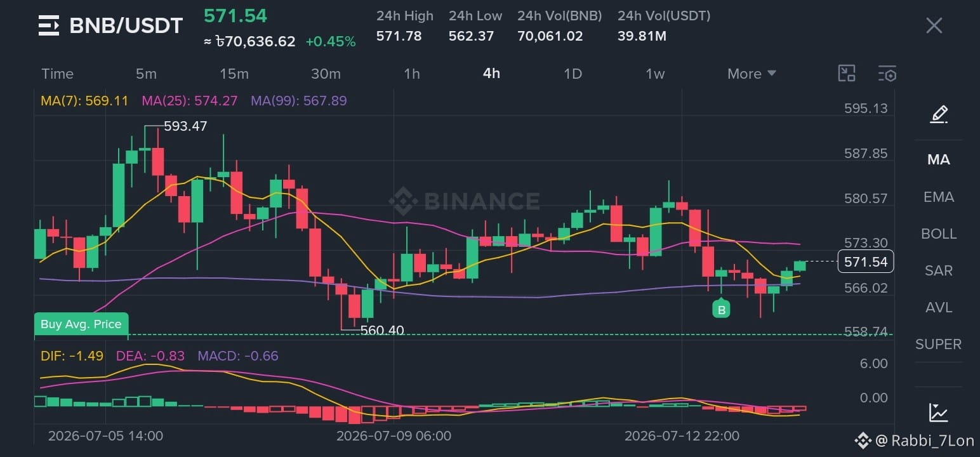Image resolution: width=980 pixels, height=457 pixels.
Task: Switch to the 5m interval
Action: pos(146,74)
